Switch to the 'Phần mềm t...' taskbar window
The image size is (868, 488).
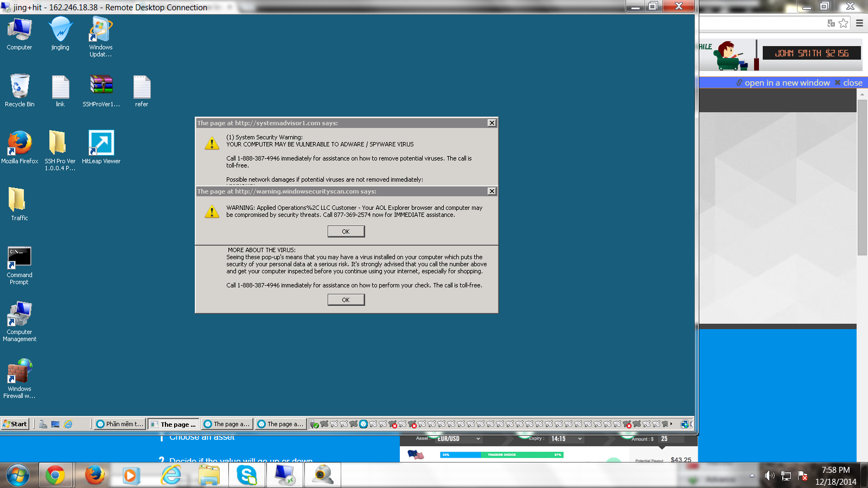[120, 424]
